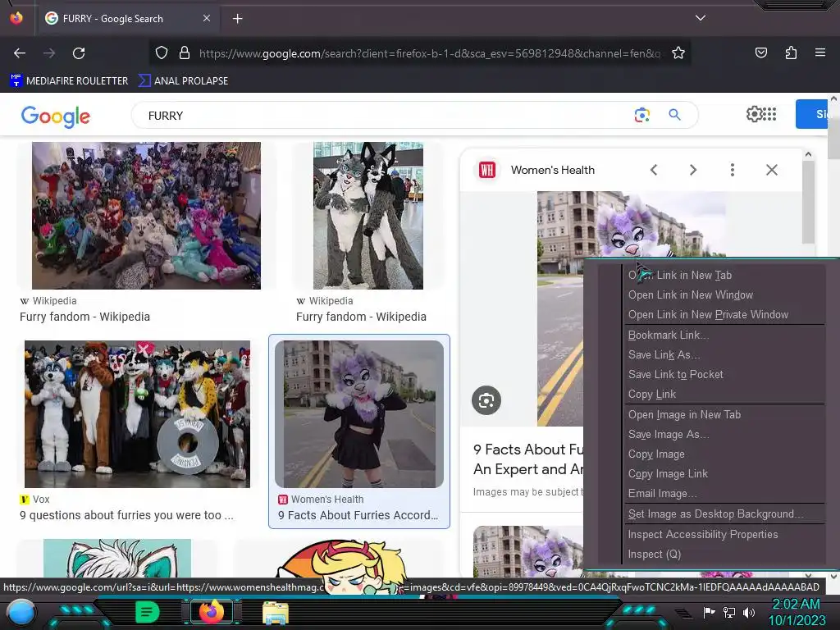The image size is (840, 630).
Task: Open the network tray icon
Action: click(x=729, y=612)
